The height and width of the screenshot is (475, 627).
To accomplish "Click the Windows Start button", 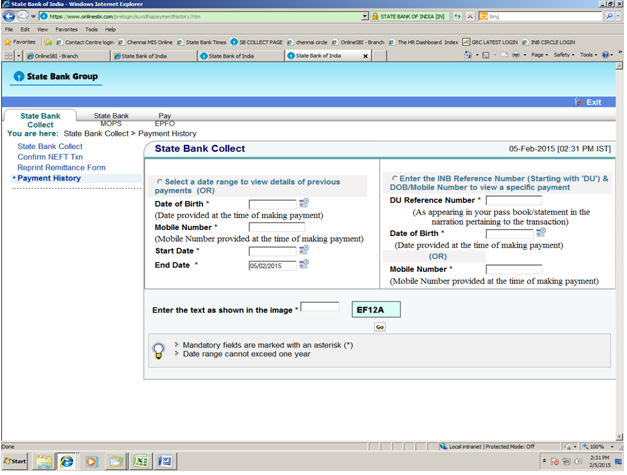I will (15, 461).
